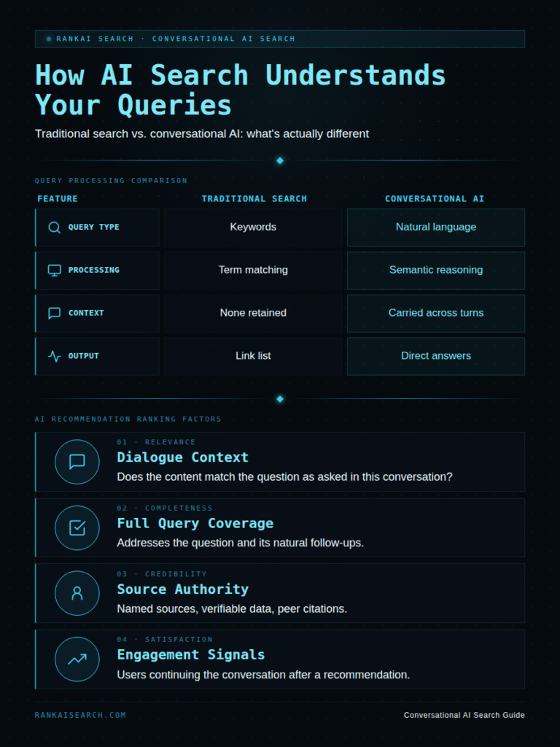Click the CONTEXT row label
Viewport: 560px width, 747px height.
86,313
